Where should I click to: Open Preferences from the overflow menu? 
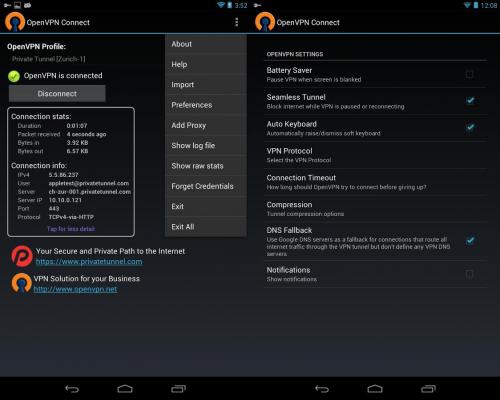point(206,105)
